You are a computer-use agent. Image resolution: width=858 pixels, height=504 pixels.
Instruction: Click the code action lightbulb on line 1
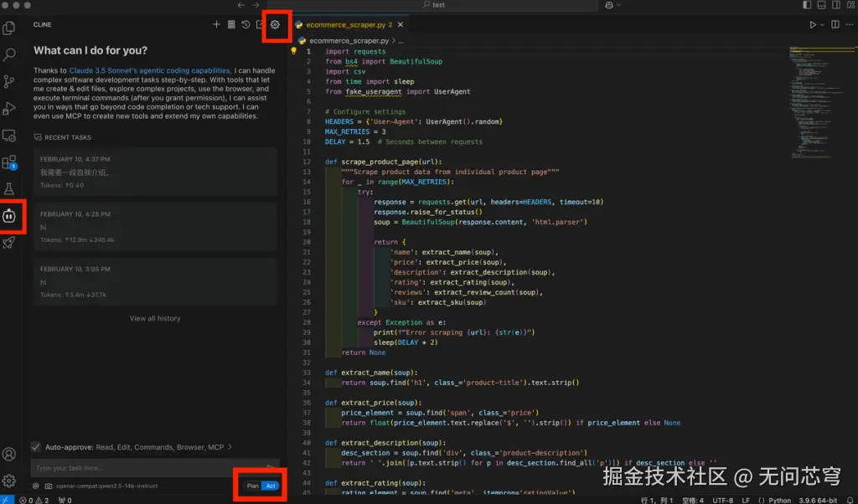(x=293, y=51)
